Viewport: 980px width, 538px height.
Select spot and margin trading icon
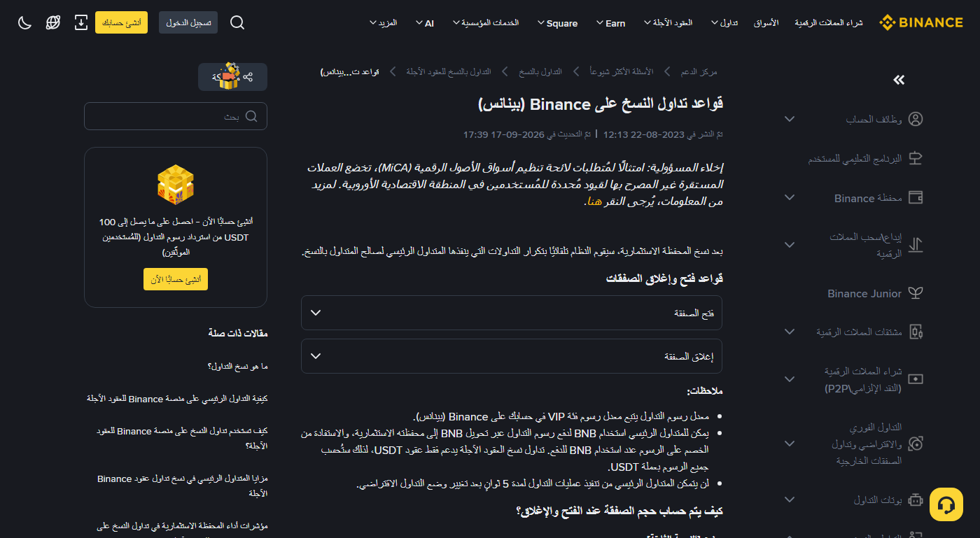(x=916, y=444)
